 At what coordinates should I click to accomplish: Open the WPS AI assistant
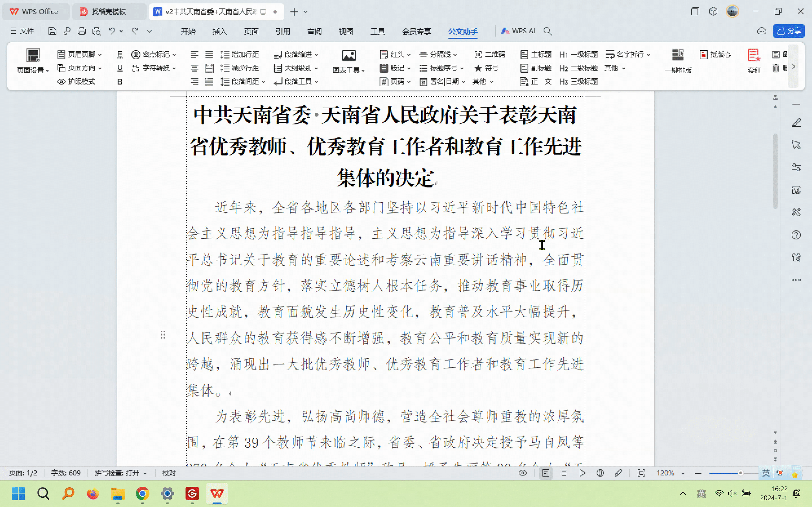(518, 31)
